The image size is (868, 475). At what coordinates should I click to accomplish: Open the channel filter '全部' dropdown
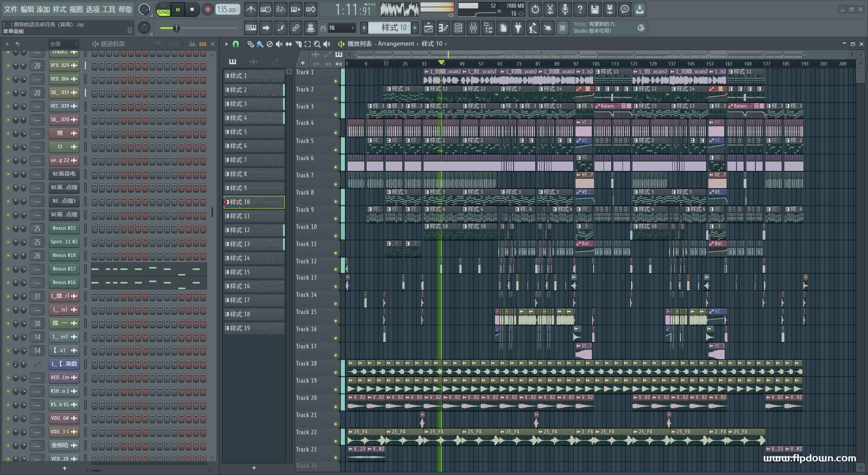pyautogui.click(x=64, y=44)
